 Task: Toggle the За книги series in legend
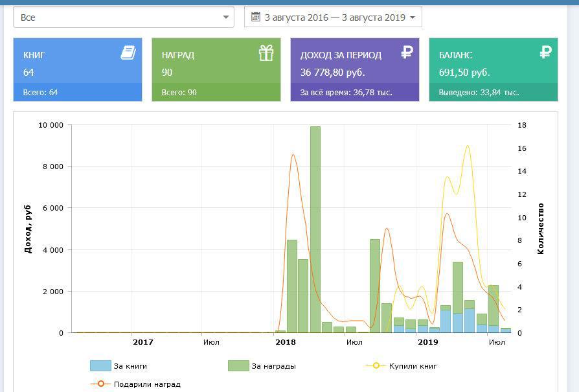130,366
